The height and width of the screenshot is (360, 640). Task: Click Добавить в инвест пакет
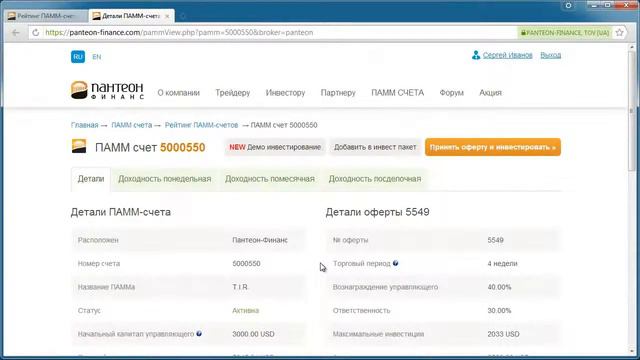pos(375,147)
